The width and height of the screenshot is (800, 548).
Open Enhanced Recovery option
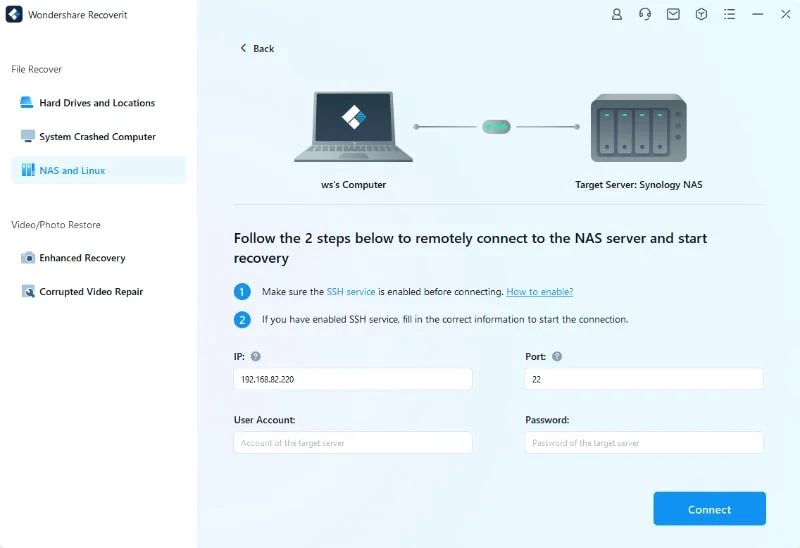coord(82,258)
